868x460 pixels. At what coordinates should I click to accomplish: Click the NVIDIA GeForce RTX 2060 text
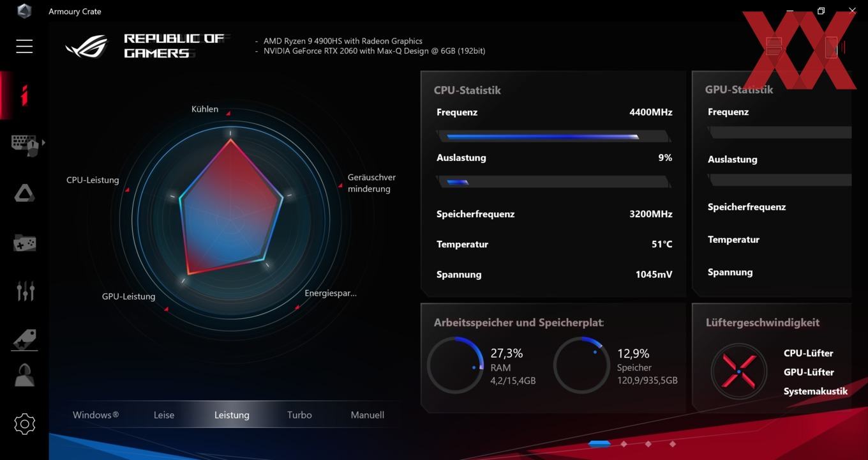pyautogui.click(x=374, y=51)
